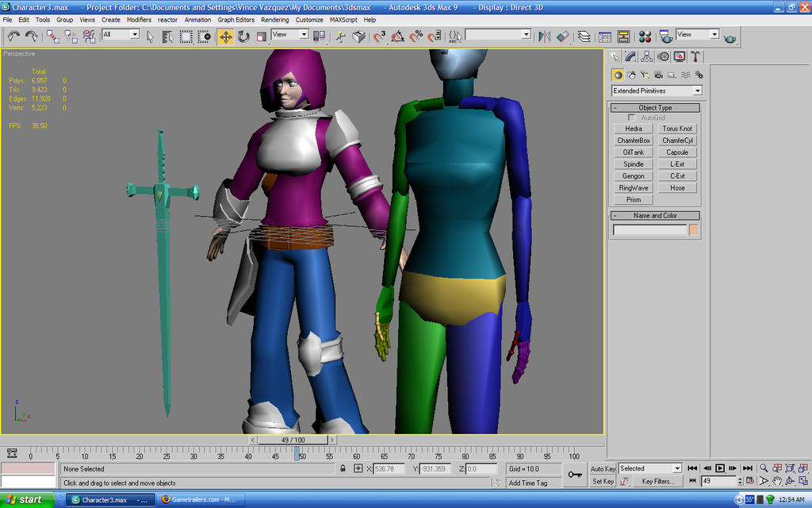The image size is (812, 508).
Task: Choose the Select Object arrow tool
Action: [150, 37]
